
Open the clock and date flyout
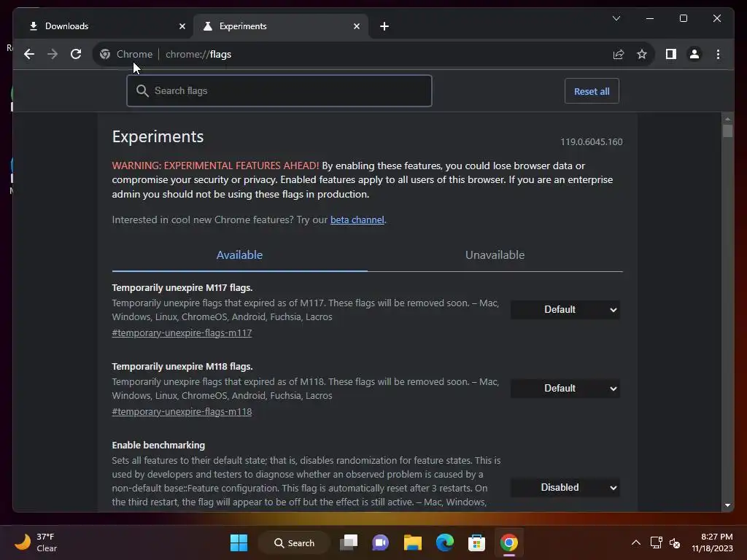pyautogui.click(x=712, y=542)
